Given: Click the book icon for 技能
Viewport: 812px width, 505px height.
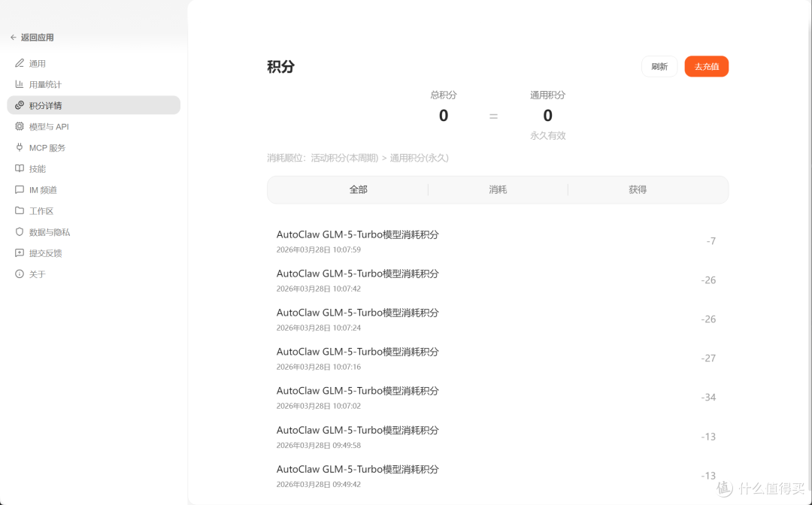Looking at the screenshot, I should pyautogui.click(x=19, y=168).
